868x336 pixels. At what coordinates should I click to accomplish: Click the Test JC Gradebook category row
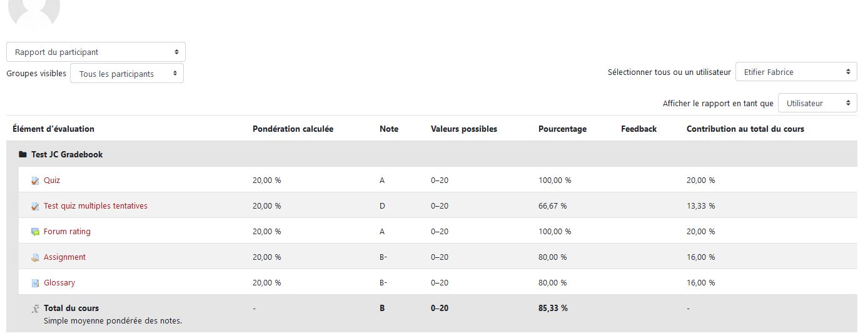pyautogui.click(x=67, y=154)
